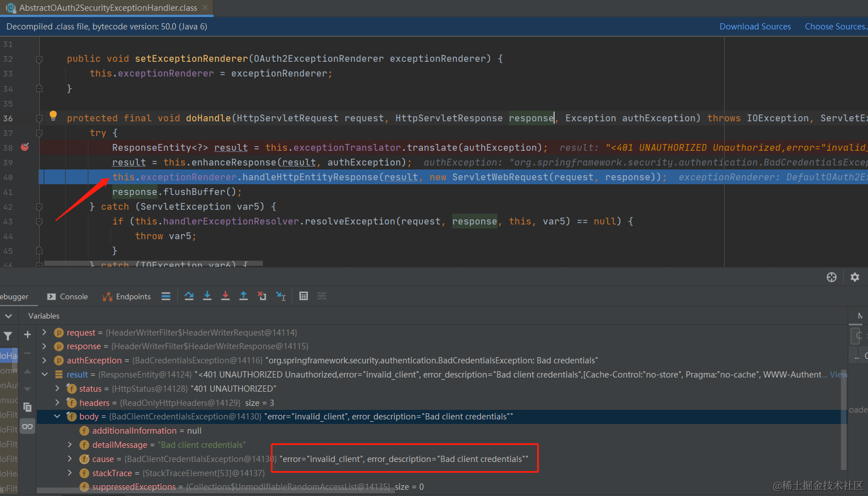
Task: Click the Drop Frame icon
Action: click(262, 296)
